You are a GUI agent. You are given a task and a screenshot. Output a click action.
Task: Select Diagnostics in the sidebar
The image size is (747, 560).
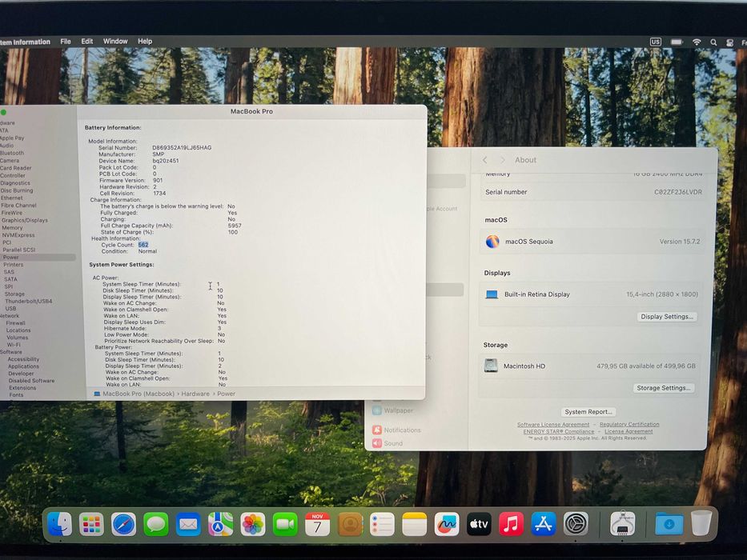pos(15,183)
